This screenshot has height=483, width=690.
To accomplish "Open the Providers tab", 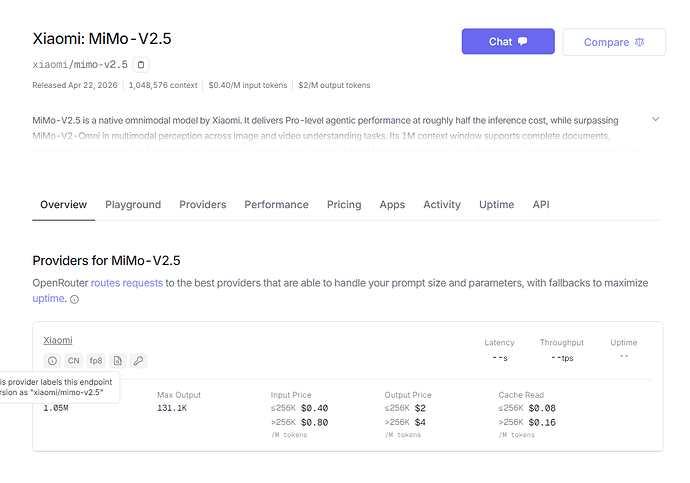I will (x=202, y=205).
